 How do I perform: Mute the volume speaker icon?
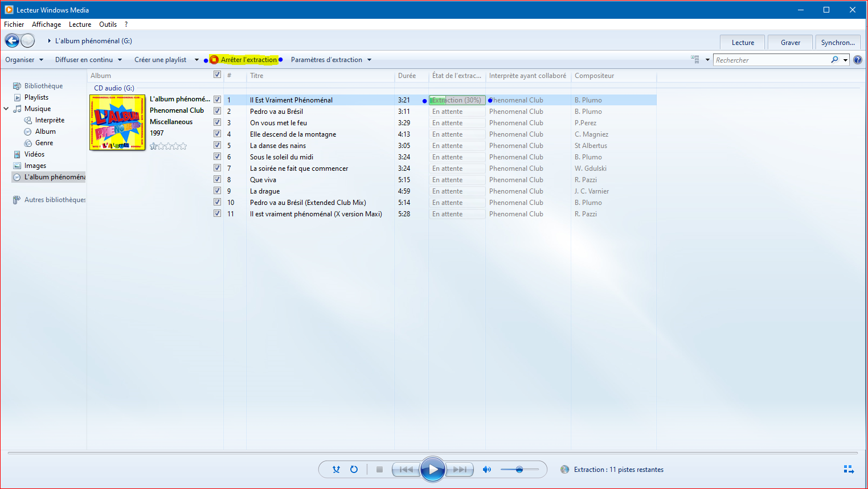(x=487, y=470)
